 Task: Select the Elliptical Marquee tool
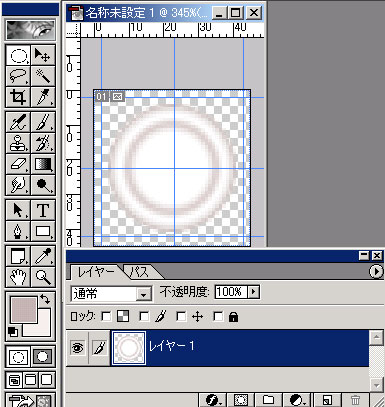18,55
